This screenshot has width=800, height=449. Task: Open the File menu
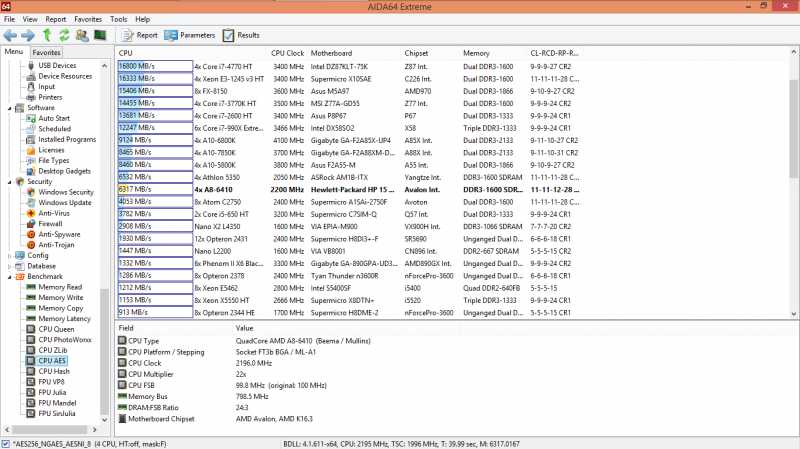coord(9,19)
